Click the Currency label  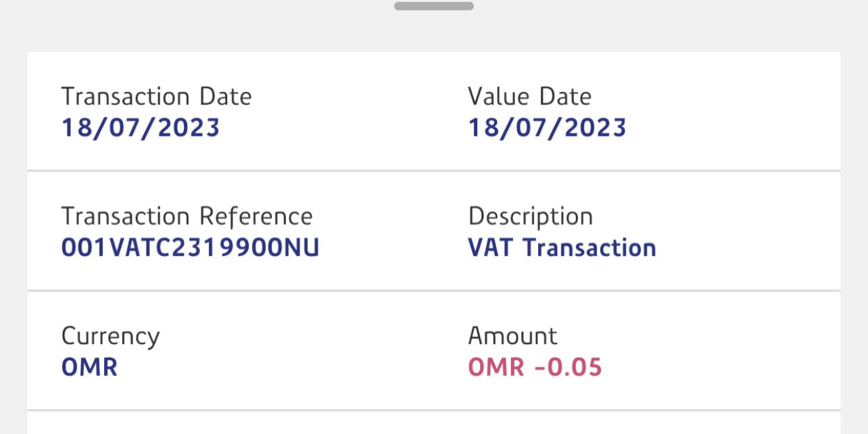pos(110,336)
